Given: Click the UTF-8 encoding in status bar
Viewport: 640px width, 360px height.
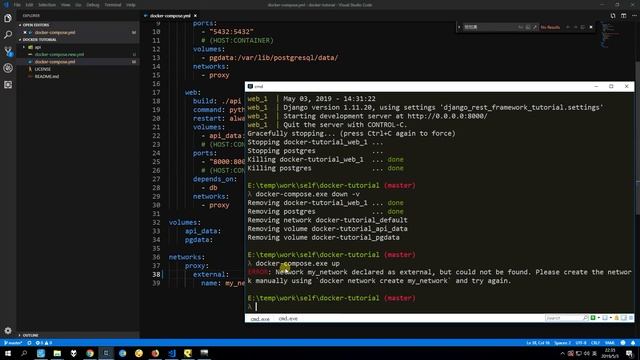Looking at the screenshot, I should 581,343.
